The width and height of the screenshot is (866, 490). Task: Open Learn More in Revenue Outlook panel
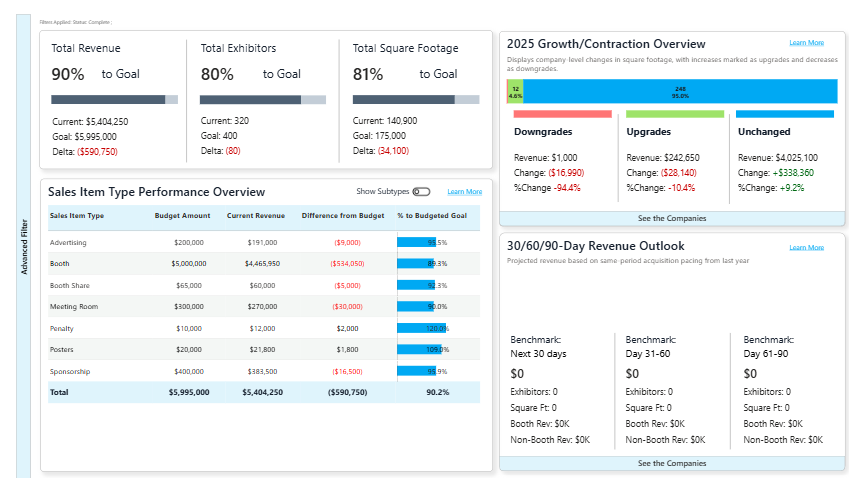pos(806,247)
